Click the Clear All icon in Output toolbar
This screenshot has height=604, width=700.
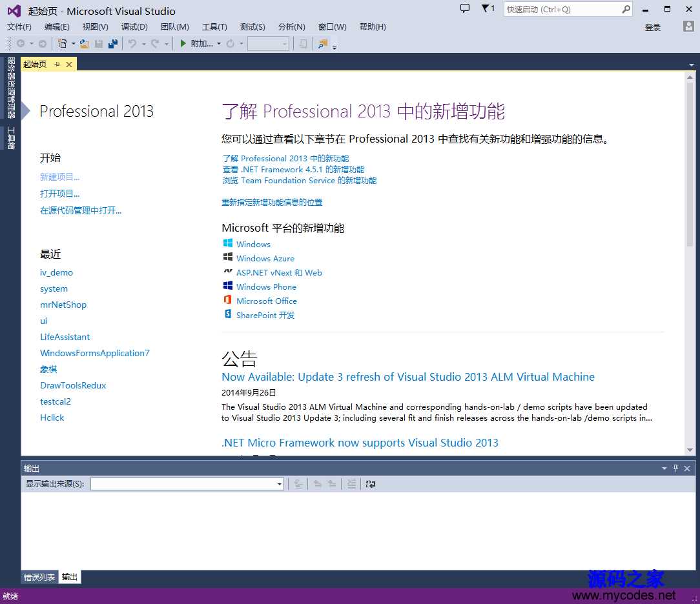[351, 484]
